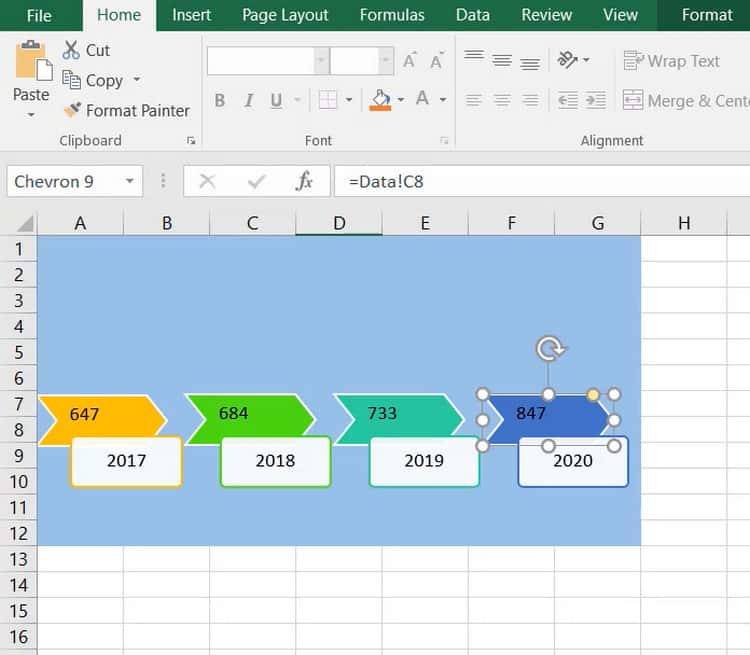Screen dimensions: 750x655
Task: Select the 2019 label box
Action: (424, 461)
